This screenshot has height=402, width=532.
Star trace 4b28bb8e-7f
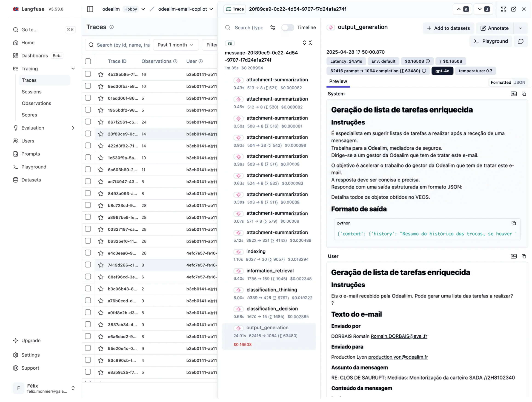tap(101, 74)
